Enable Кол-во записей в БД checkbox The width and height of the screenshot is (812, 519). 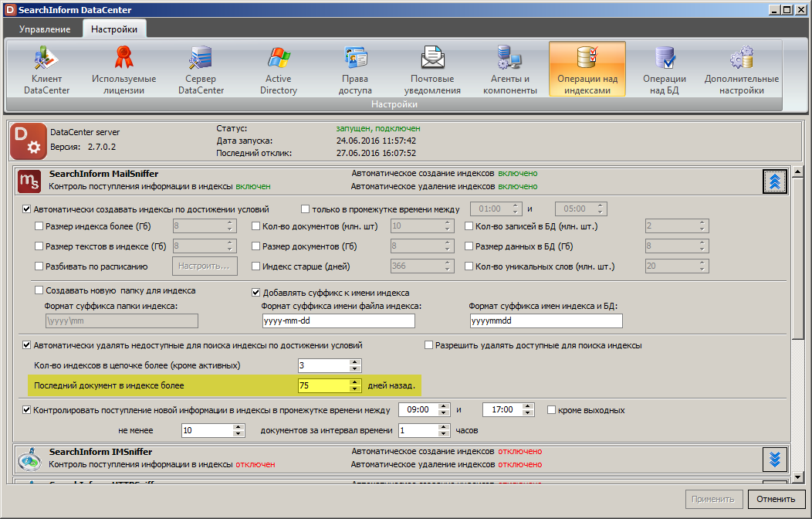469,226
